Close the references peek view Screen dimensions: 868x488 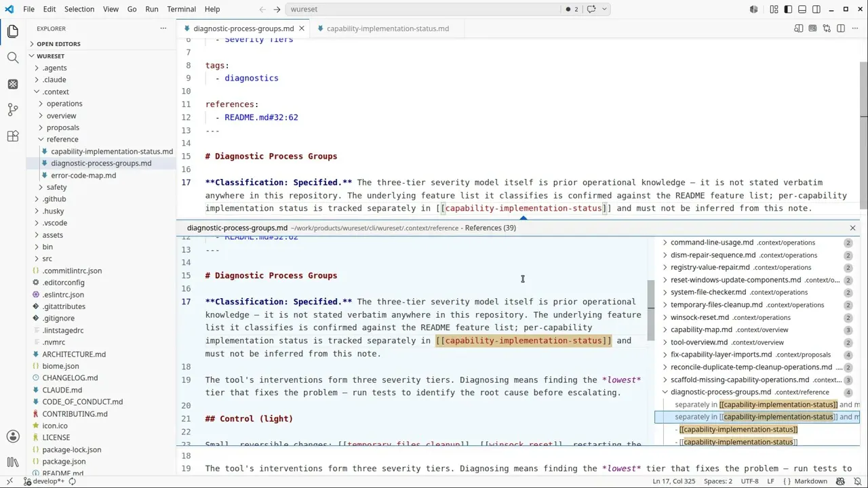tap(852, 228)
